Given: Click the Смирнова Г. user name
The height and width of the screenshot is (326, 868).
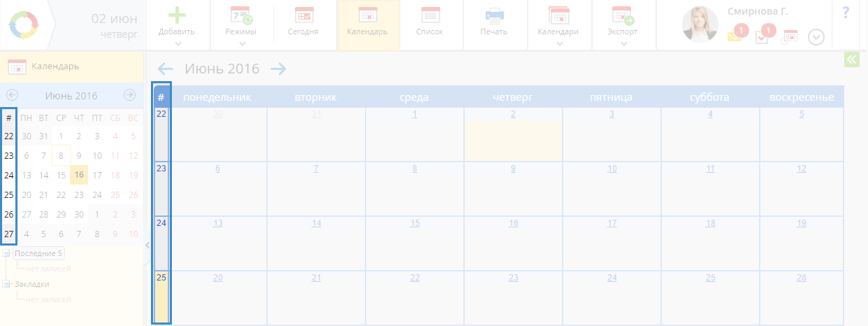Looking at the screenshot, I should [x=757, y=11].
